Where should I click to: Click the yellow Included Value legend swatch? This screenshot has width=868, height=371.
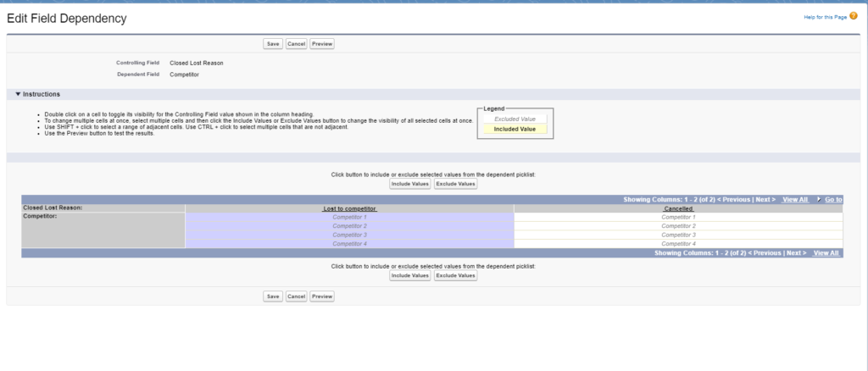point(515,130)
